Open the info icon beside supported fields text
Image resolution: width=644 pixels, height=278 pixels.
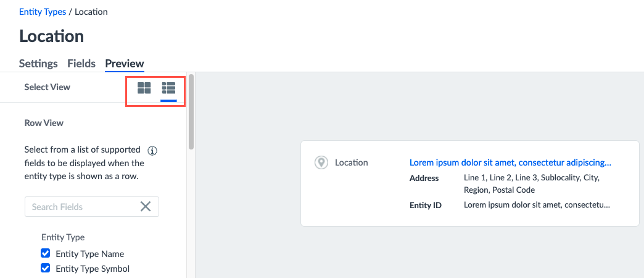coord(152,151)
